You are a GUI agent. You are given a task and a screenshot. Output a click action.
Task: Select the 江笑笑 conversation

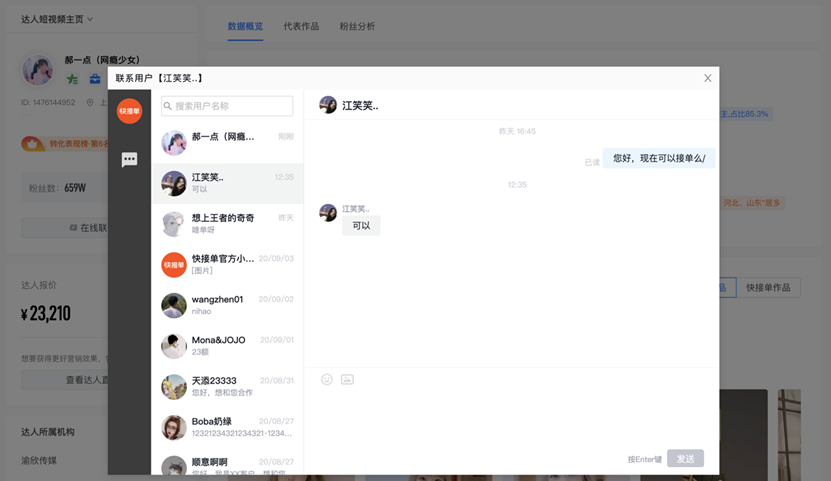click(228, 183)
